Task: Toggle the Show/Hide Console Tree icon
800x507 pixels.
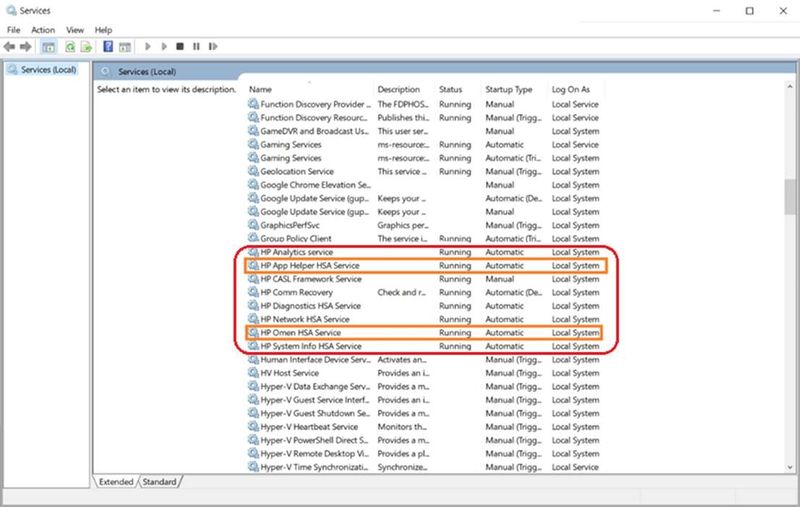Action: pos(48,47)
